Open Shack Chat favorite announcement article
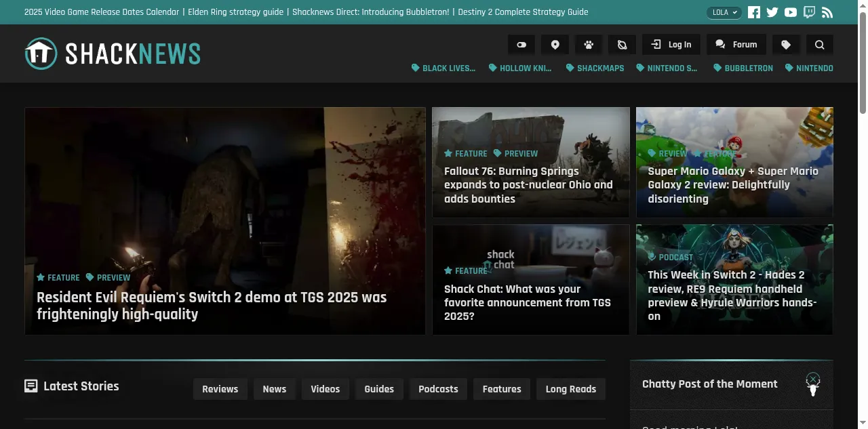 [x=528, y=303]
